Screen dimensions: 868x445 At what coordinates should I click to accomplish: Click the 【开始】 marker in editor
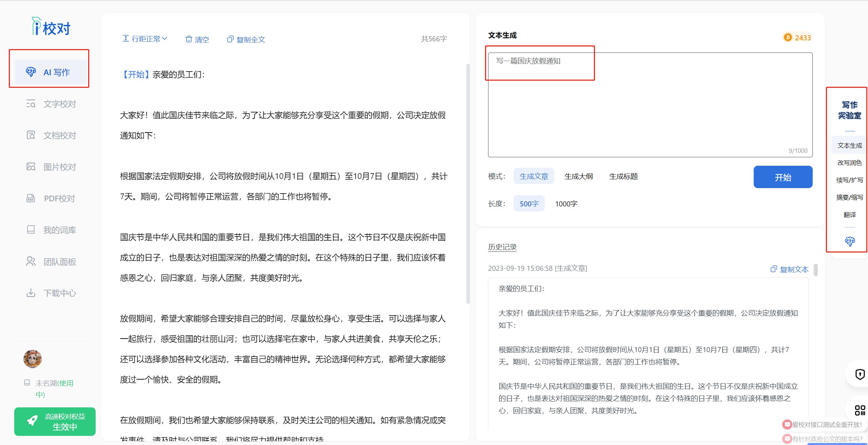[x=136, y=75]
